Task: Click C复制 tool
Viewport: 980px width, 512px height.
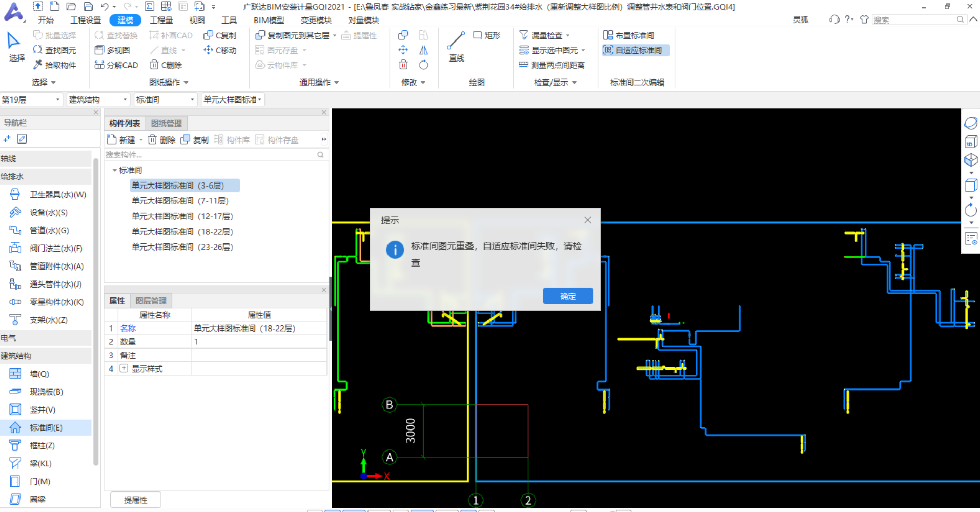Action: pyautogui.click(x=220, y=35)
